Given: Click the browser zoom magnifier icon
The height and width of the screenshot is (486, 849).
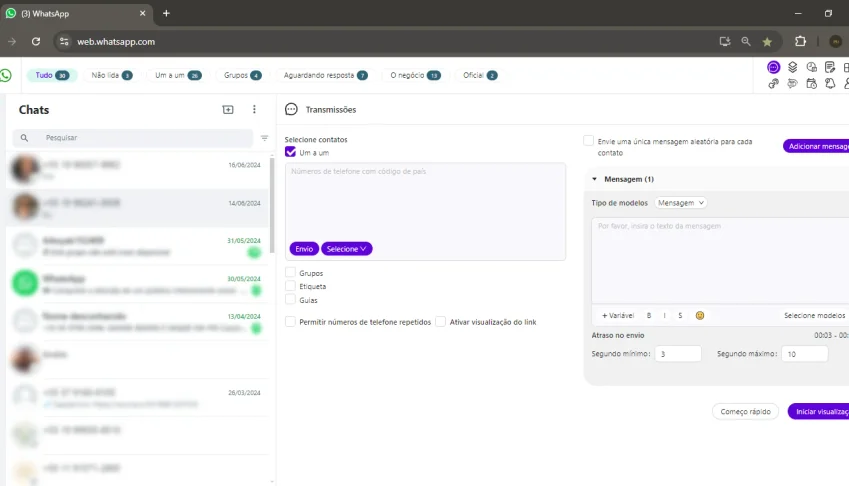Looking at the screenshot, I should pyautogui.click(x=746, y=42).
